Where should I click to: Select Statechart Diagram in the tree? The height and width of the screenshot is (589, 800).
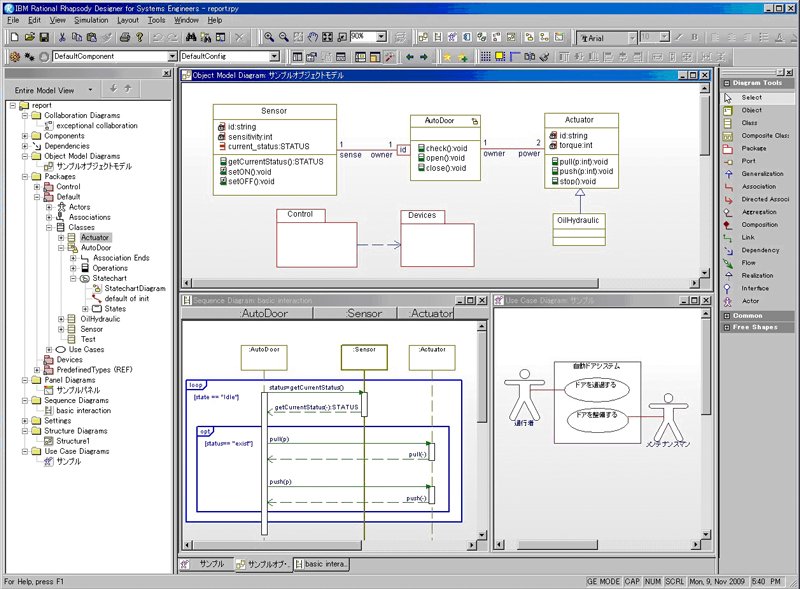click(135, 288)
